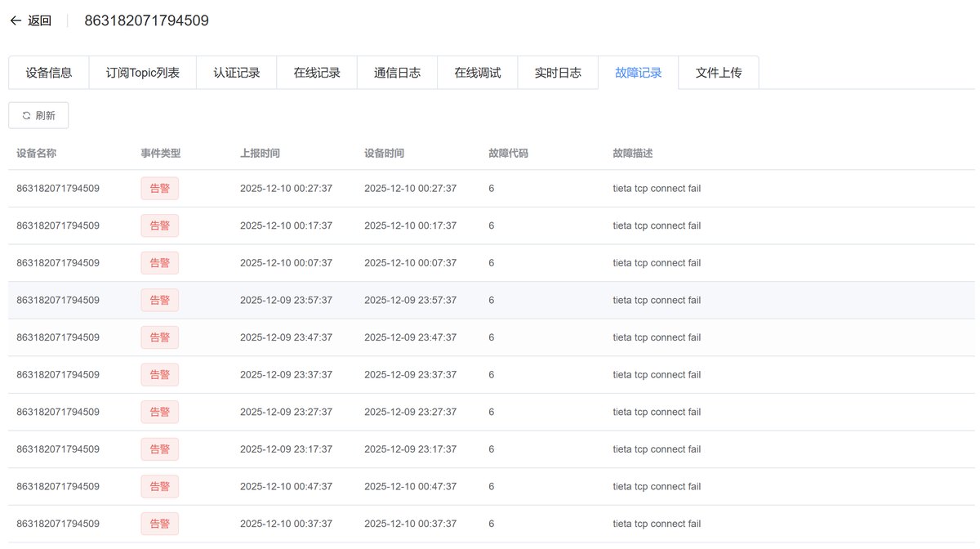Click the 刷新 refresh button

click(38, 116)
